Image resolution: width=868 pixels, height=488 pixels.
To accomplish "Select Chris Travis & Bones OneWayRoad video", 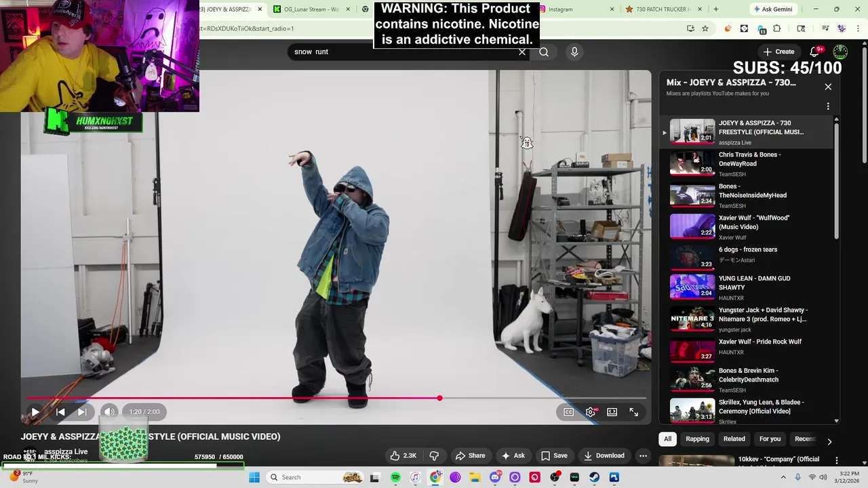I will click(x=746, y=164).
